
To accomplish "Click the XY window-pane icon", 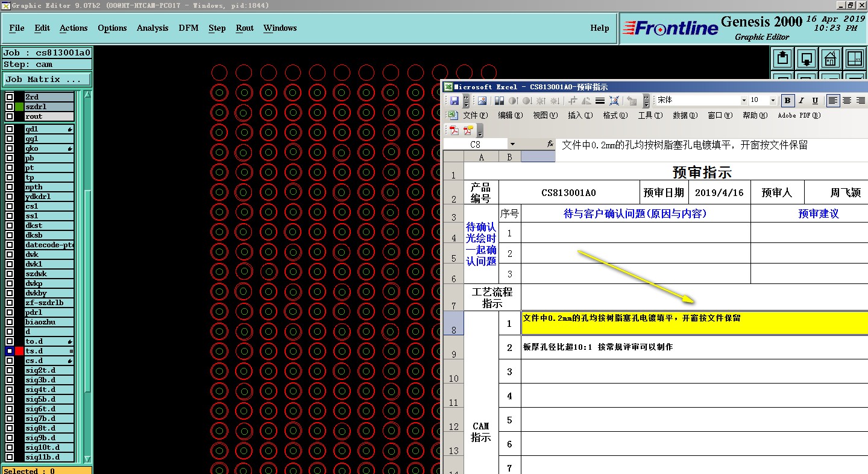I will pos(854,58).
